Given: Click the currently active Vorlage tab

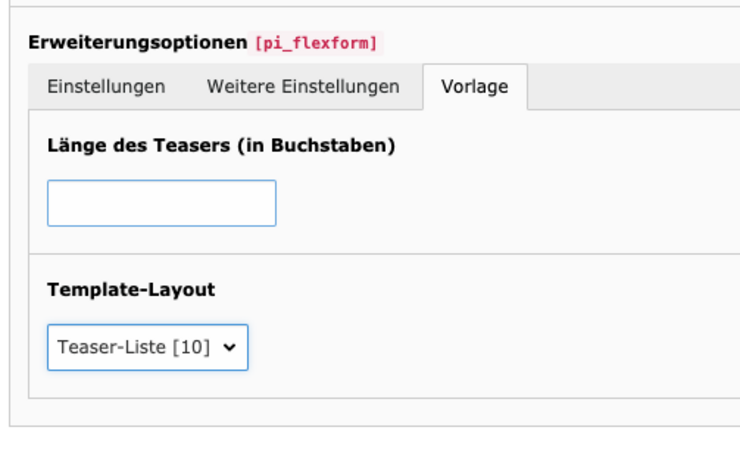Looking at the screenshot, I should (474, 87).
